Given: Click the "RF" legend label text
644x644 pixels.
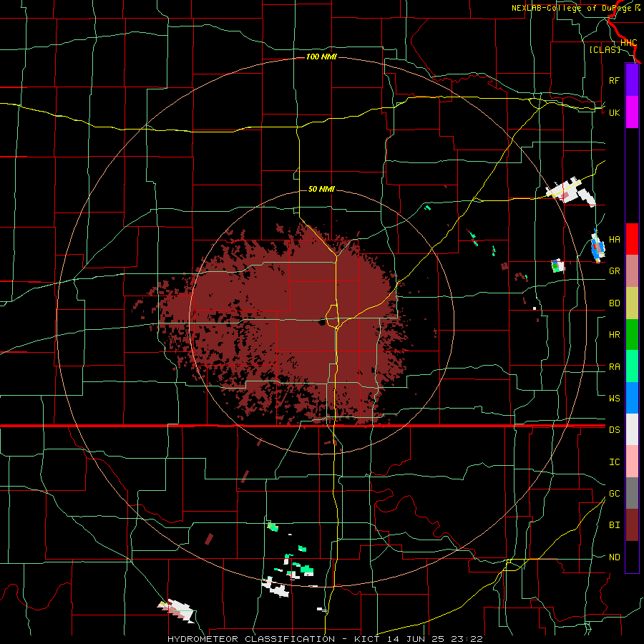Looking at the screenshot, I should click(x=614, y=80).
